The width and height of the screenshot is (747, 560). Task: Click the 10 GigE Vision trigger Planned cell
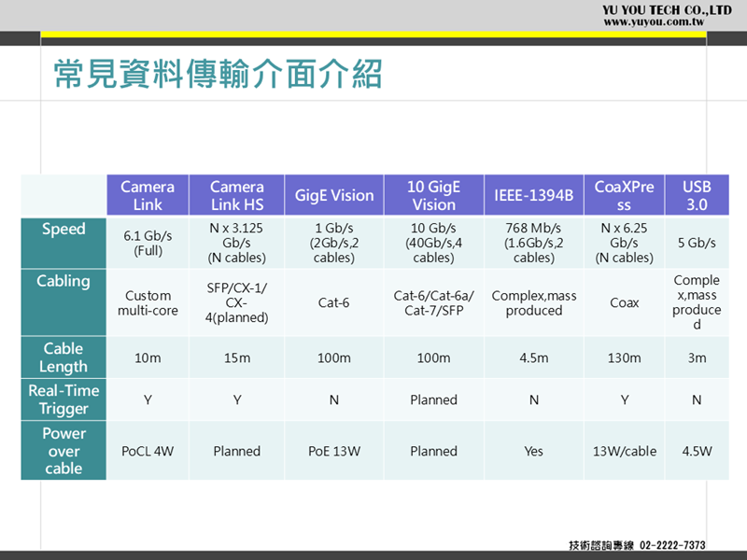tap(433, 399)
